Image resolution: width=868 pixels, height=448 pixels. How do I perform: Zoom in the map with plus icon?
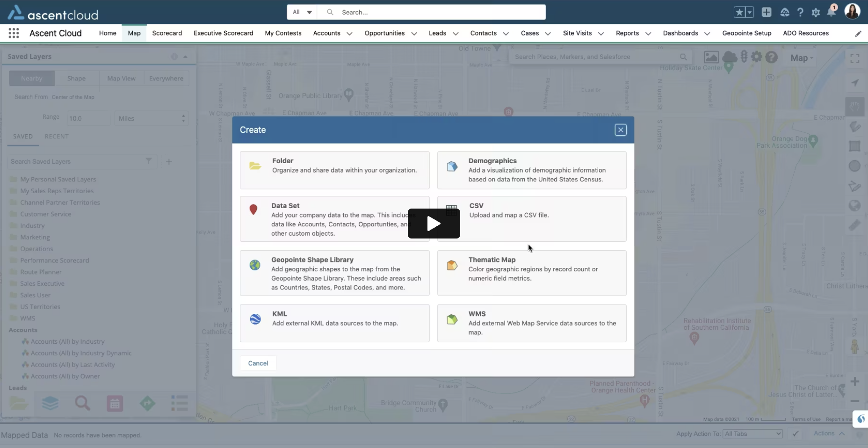pos(855,382)
